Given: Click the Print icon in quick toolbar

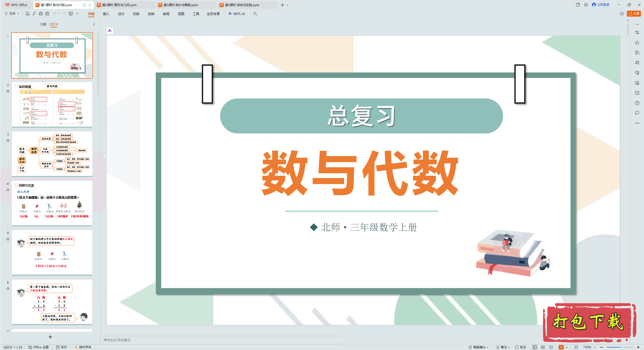Looking at the screenshot, I should [41, 14].
